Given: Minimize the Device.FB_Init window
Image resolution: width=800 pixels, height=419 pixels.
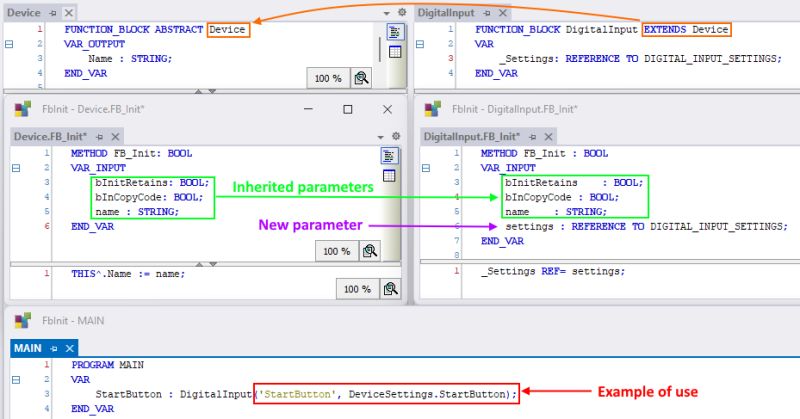Looking at the screenshot, I should point(308,109).
